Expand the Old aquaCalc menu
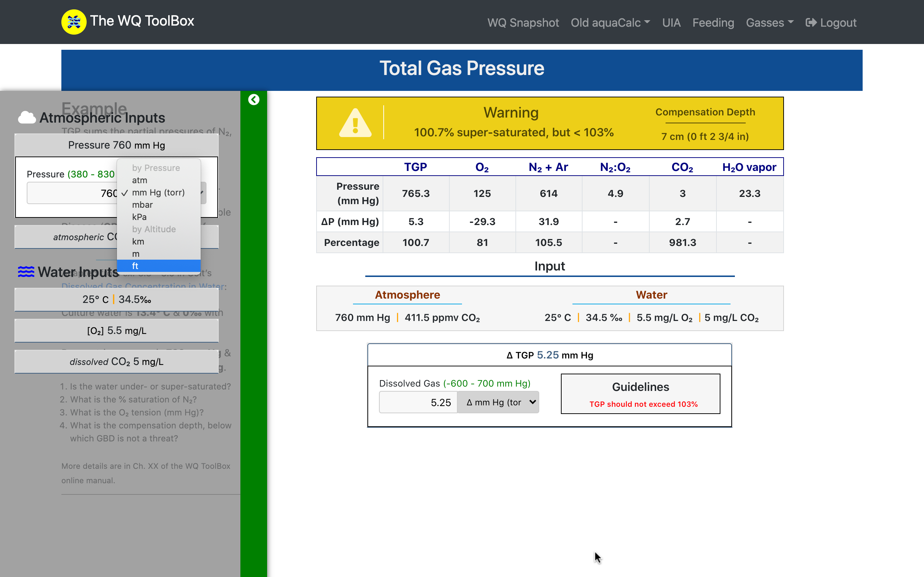 610,22
